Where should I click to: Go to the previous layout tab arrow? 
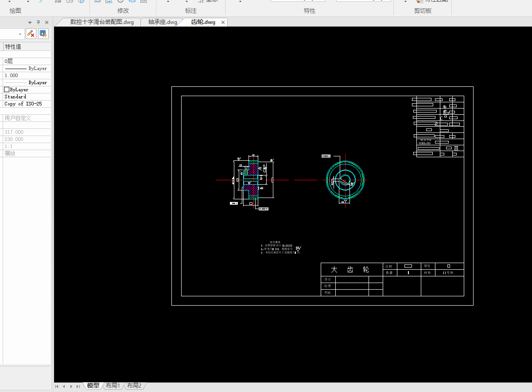[64, 386]
